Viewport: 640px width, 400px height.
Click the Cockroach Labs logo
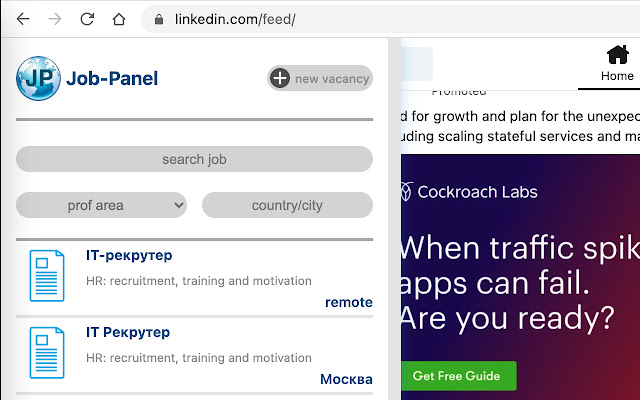(468, 191)
